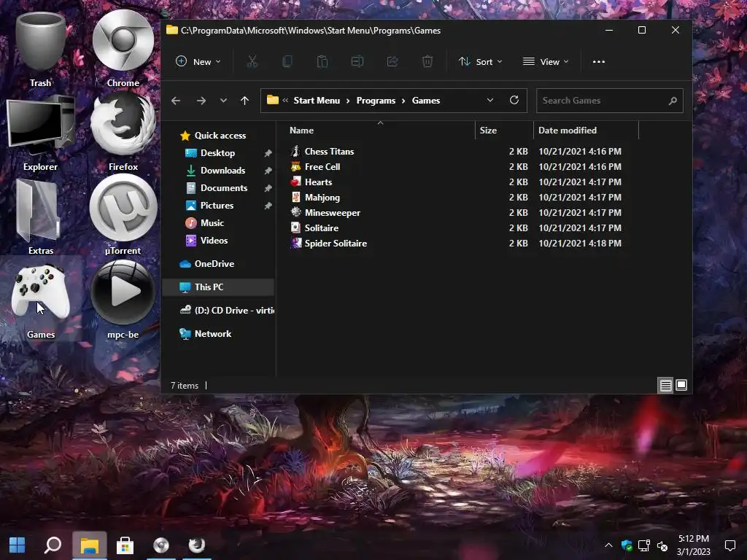Viewport: 747px width, 560px height.
Task: Open the Sort dropdown menu
Action: tap(480, 61)
